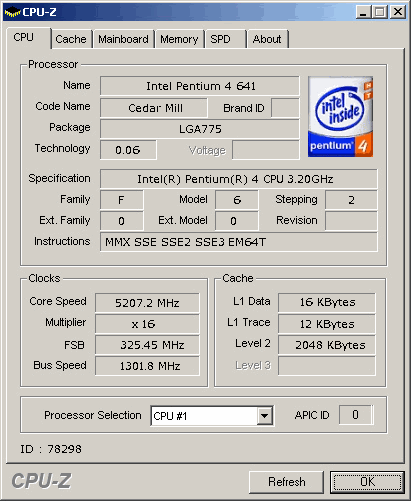
Task: Click the CPU-Z logo at bottom left
Action: (42, 481)
